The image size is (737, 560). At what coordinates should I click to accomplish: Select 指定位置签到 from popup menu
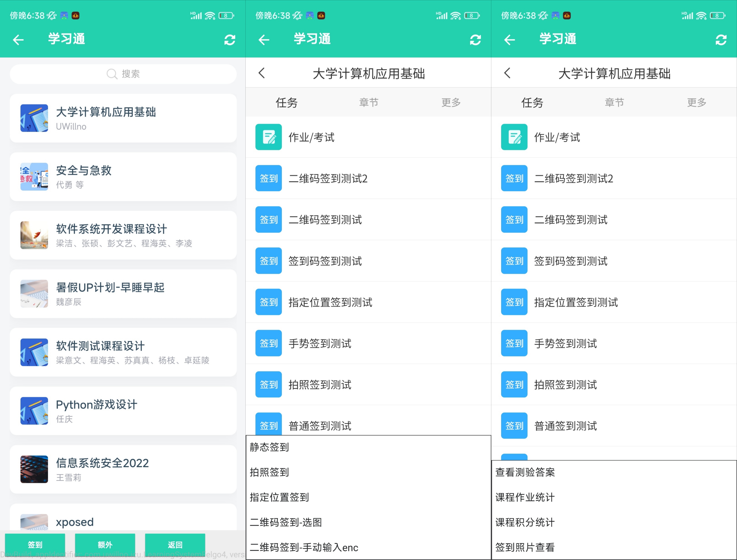point(279,497)
